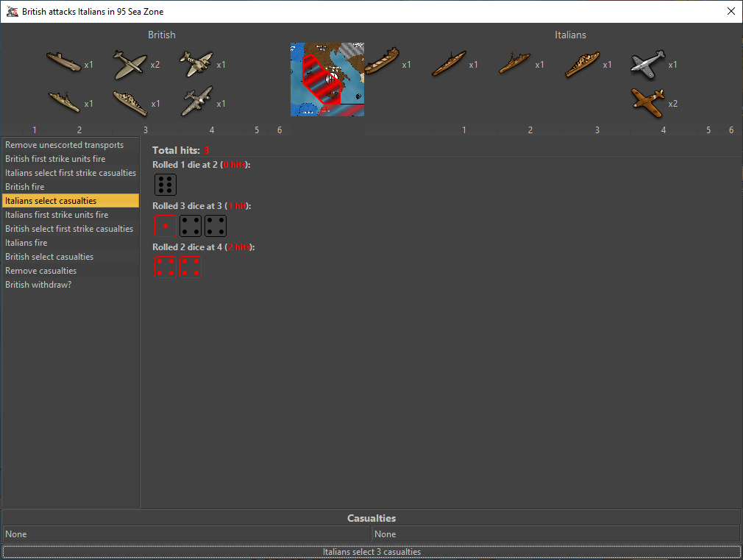Click the 'Total hits: 3' label
Image resolution: width=743 pixels, height=560 pixels.
[x=180, y=150]
